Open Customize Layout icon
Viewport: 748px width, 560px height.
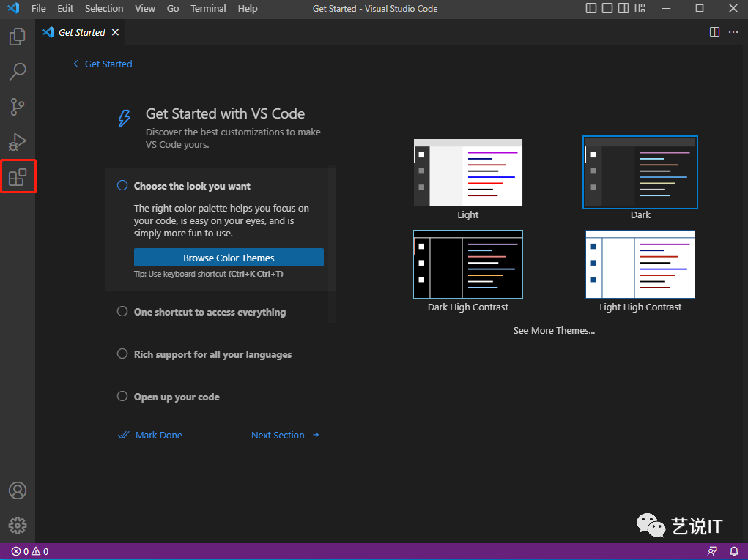click(640, 8)
